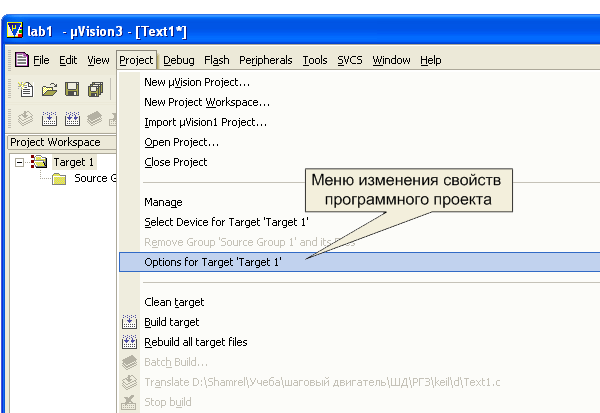Select the Source Group tree item
The width and height of the screenshot is (600, 413).
click(95, 178)
